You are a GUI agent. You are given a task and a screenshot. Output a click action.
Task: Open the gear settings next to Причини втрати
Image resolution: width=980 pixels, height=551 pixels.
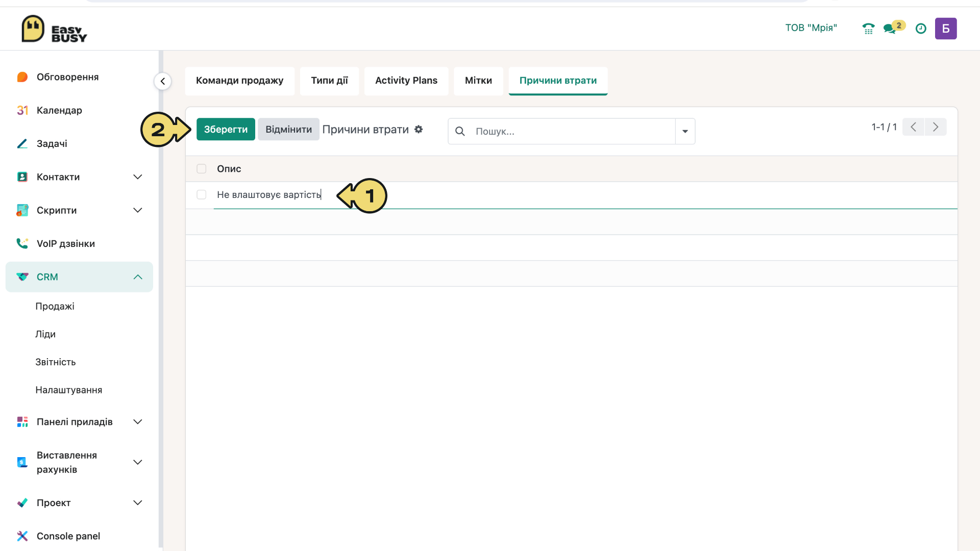click(419, 130)
